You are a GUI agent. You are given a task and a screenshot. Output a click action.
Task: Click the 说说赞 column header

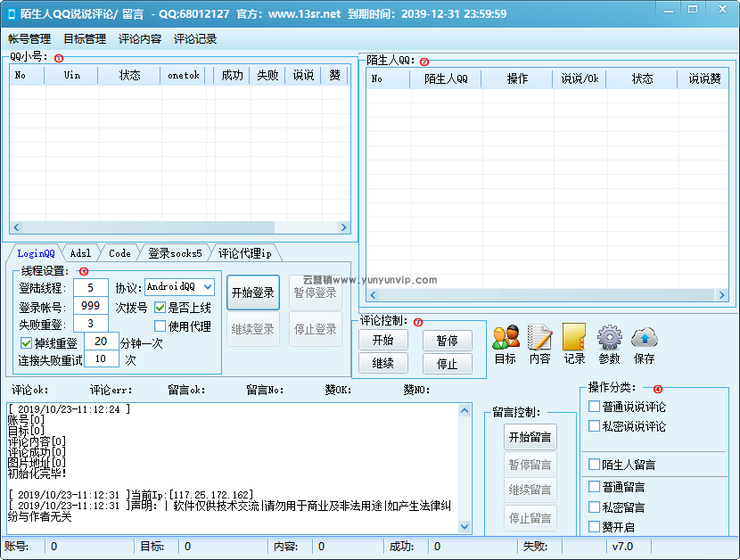[x=703, y=78]
